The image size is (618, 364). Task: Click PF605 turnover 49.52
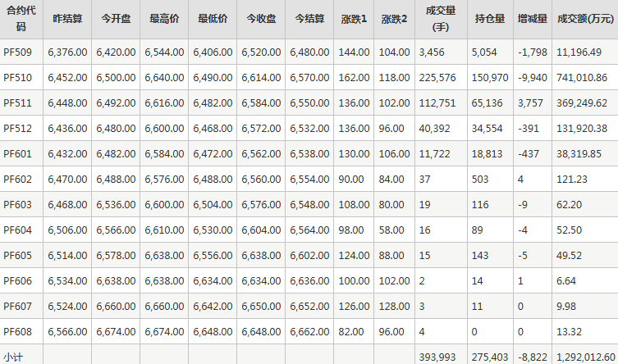(x=569, y=256)
